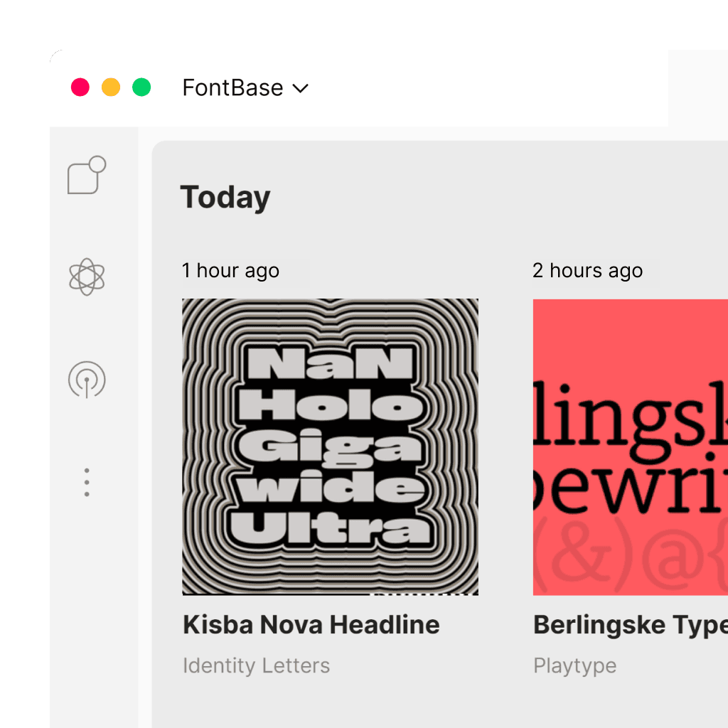Open the NaN Holo Gigawide Ultra thumbnail

pyautogui.click(x=330, y=446)
